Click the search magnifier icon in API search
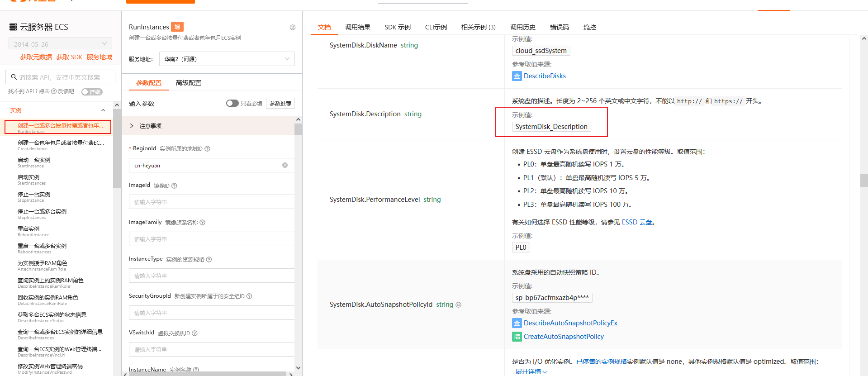Image resolution: width=868 pixels, height=376 pixels. [x=14, y=77]
